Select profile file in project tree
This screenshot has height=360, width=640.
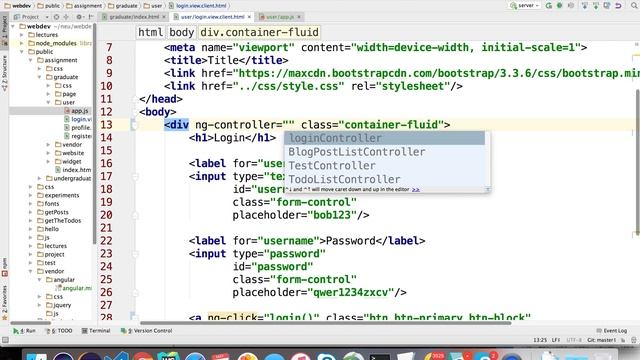pyautogui.click(x=78, y=127)
